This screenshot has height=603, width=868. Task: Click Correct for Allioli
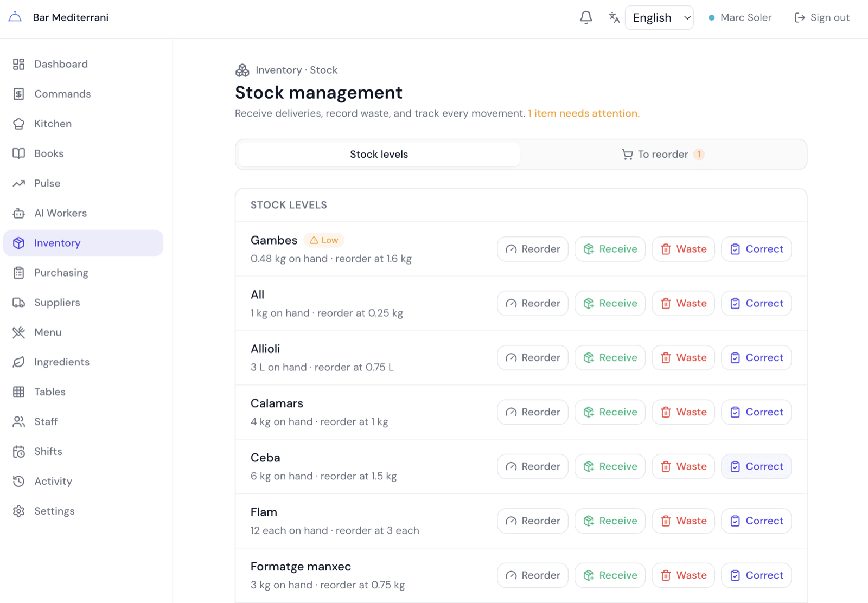756,358
